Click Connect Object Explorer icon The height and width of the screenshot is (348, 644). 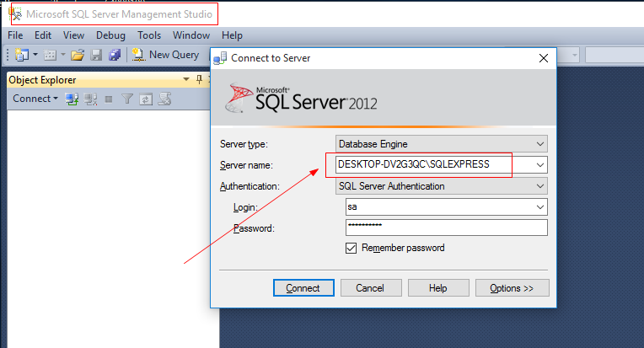72,99
